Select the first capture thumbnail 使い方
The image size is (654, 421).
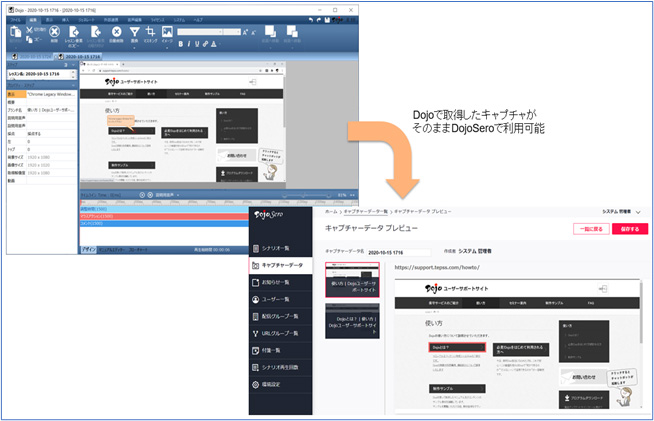(352, 280)
